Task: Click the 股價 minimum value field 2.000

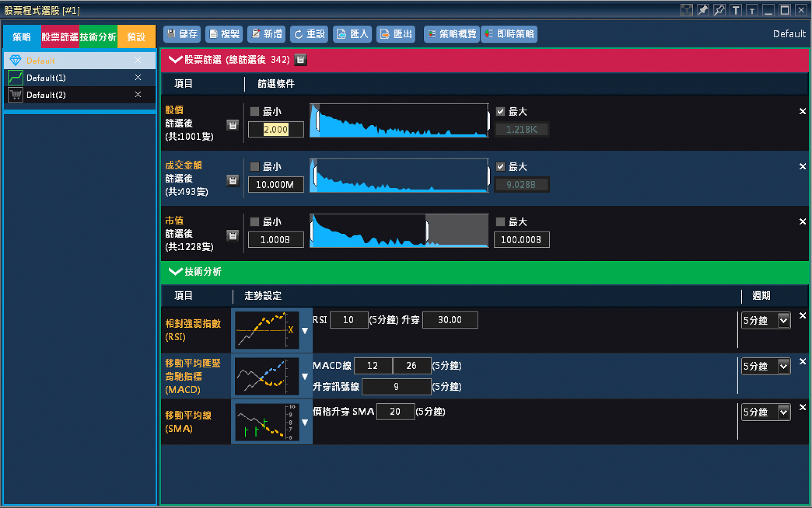Action: 276,129
